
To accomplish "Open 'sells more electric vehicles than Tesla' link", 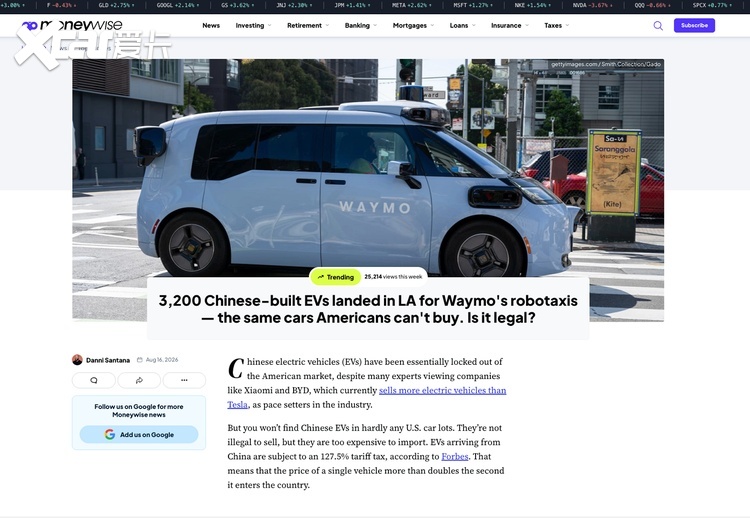I will (x=442, y=390).
